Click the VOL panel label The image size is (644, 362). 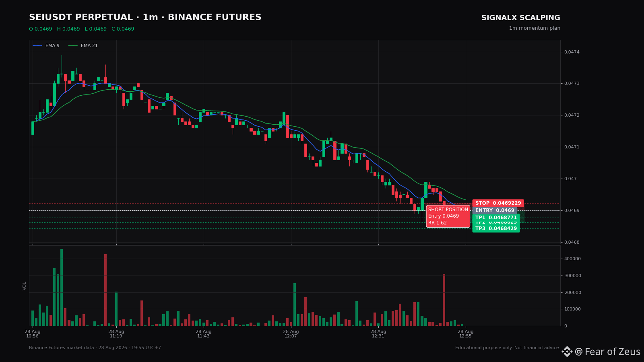25,286
